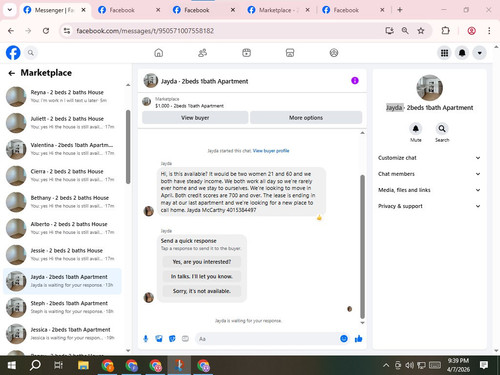Open the Extensions puzzle icon
This screenshot has height=375, width=500.
pos(445,31)
